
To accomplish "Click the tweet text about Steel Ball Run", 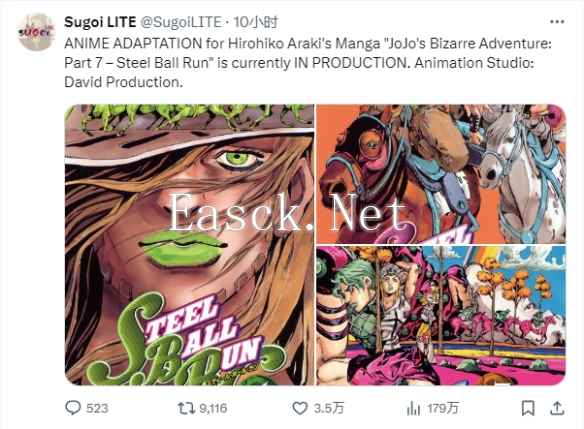I will pyautogui.click(x=308, y=63).
